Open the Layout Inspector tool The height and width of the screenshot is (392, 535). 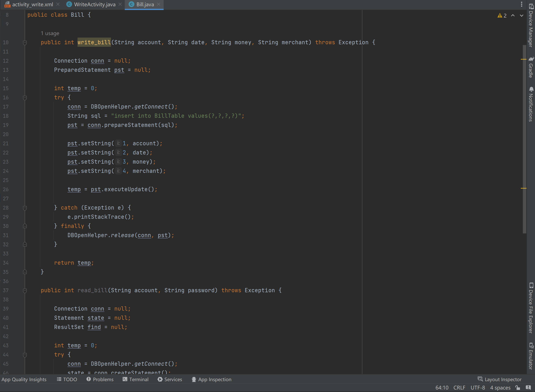[500, 379]
